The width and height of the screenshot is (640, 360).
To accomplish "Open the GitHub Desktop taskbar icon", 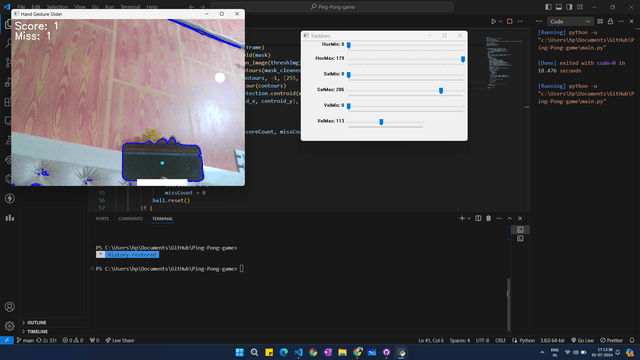I will pyautogui.click(x=387, y=352).
